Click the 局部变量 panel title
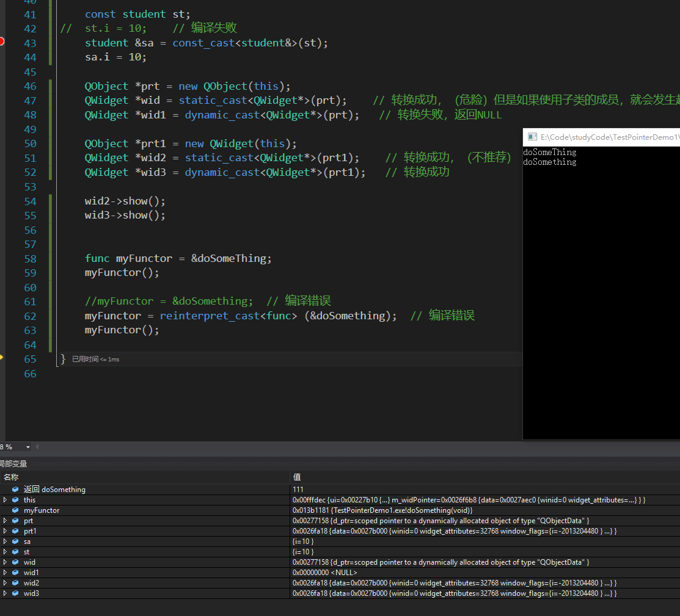Viewport: 680px width, 616px height. (x=13, y=464)
